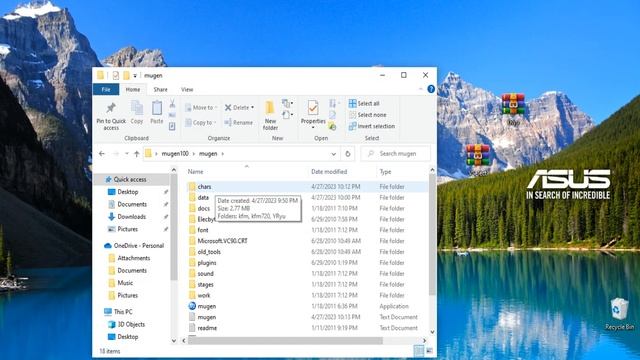Click the Properties icon in title bar
Screen dimensions: 640x360
[116, 75]
